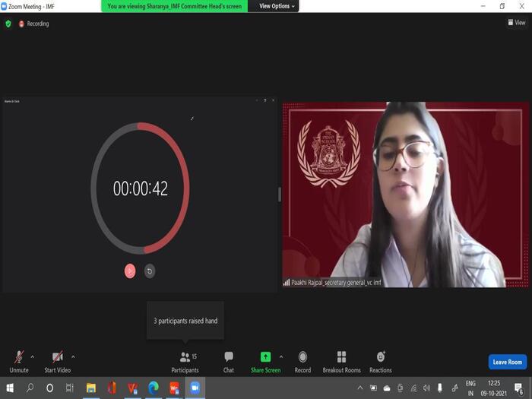Click the divider handle between shared screen and video
Image resolution: width=532 pixels, height=399 pixels.
click(x=280, y=195)
